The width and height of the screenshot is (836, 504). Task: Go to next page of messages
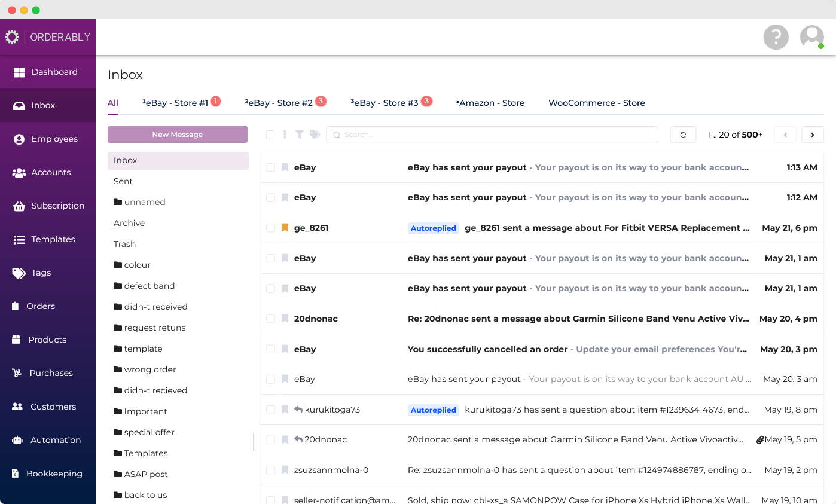(813, 135)
